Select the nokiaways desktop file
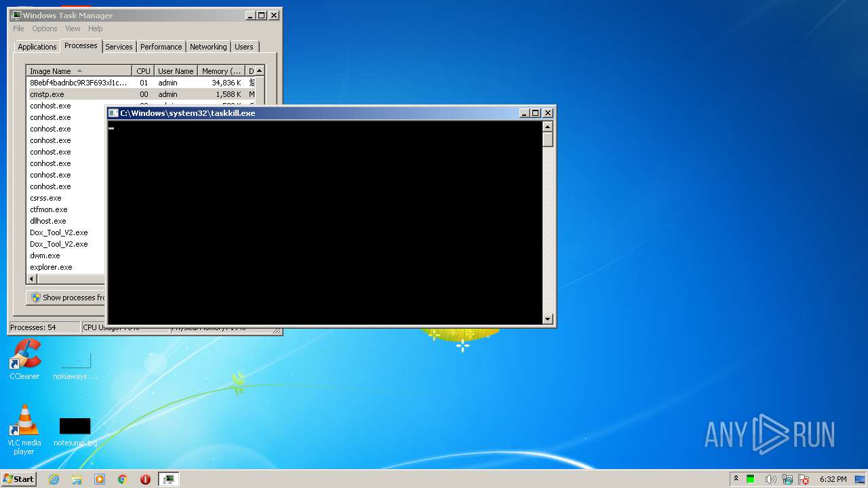Viewport: 868px width, 488px height. click(75, 365)
